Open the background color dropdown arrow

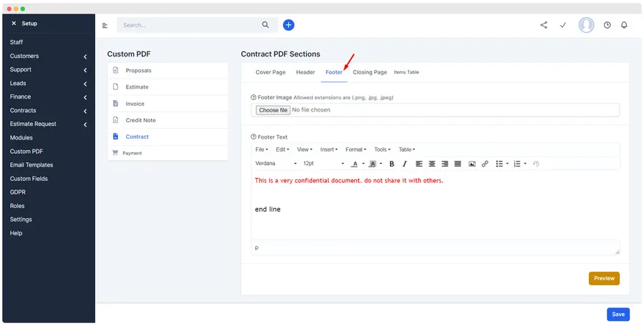click(381, 164)
